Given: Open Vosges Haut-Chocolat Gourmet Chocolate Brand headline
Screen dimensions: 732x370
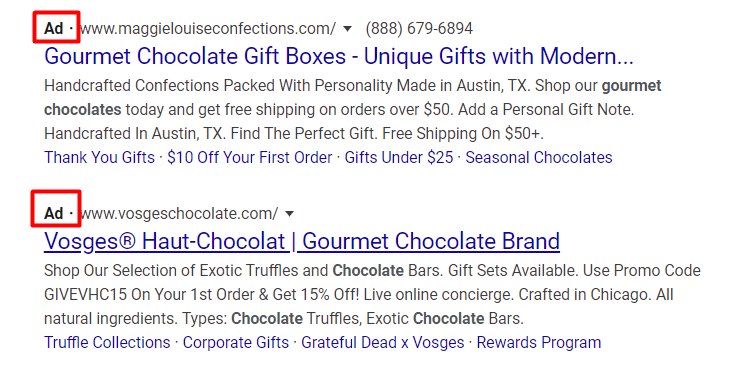Looking at the screenshot, I should (302, 241).
